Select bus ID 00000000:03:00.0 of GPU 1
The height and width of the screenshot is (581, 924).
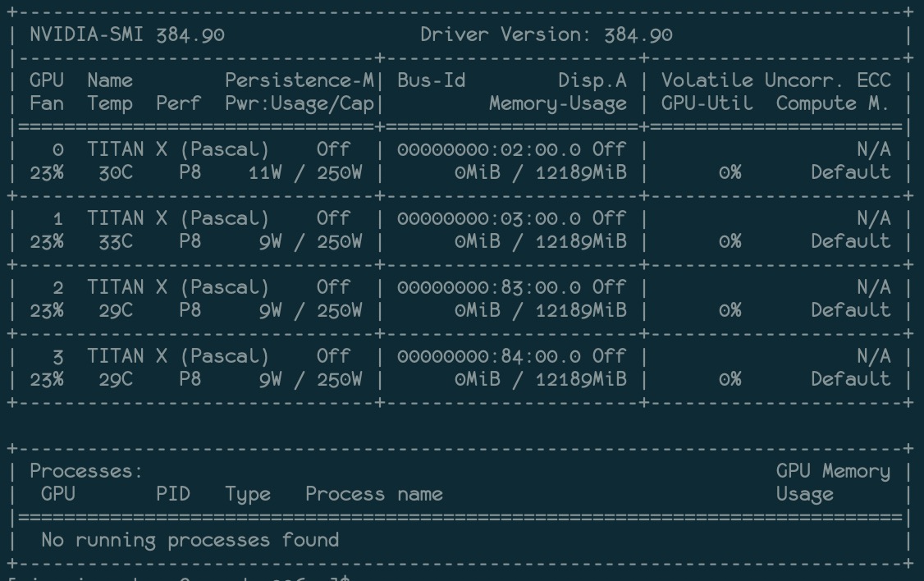click(x=489, y=218)
